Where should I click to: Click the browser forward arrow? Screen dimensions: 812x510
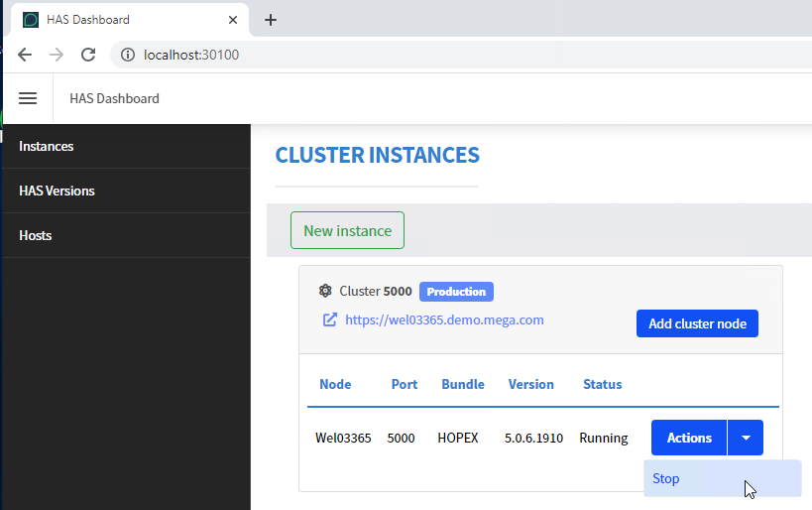click(x=57, y=55)
